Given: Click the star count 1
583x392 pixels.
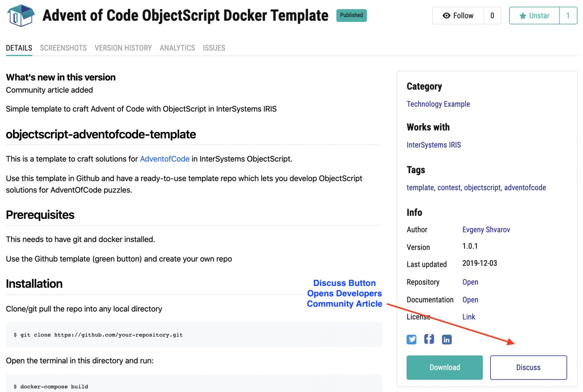Looking at the screenshot, I should [x=568, y=16].
